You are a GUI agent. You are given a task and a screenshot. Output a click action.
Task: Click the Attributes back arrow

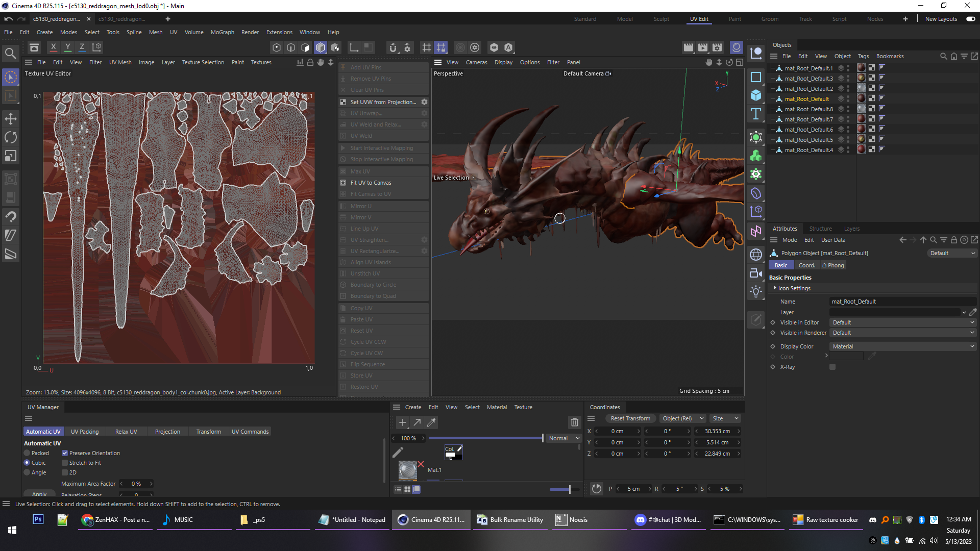903,240
